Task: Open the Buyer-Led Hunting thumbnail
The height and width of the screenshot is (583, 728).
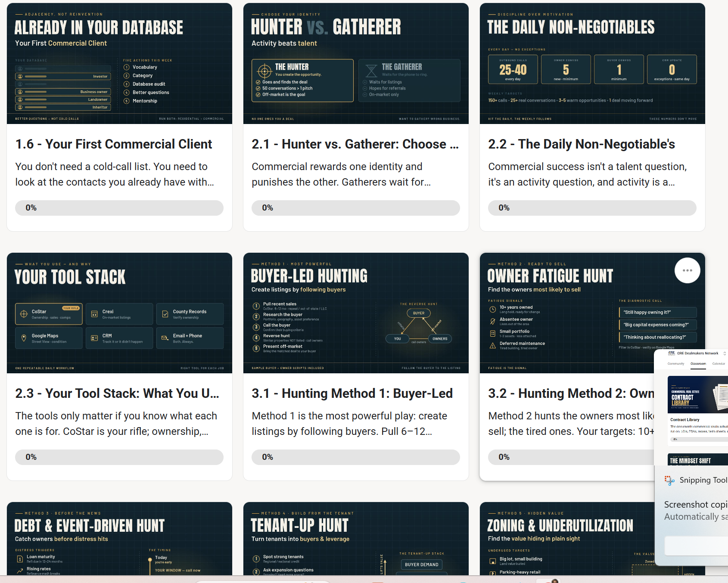Action: point(356,313)
